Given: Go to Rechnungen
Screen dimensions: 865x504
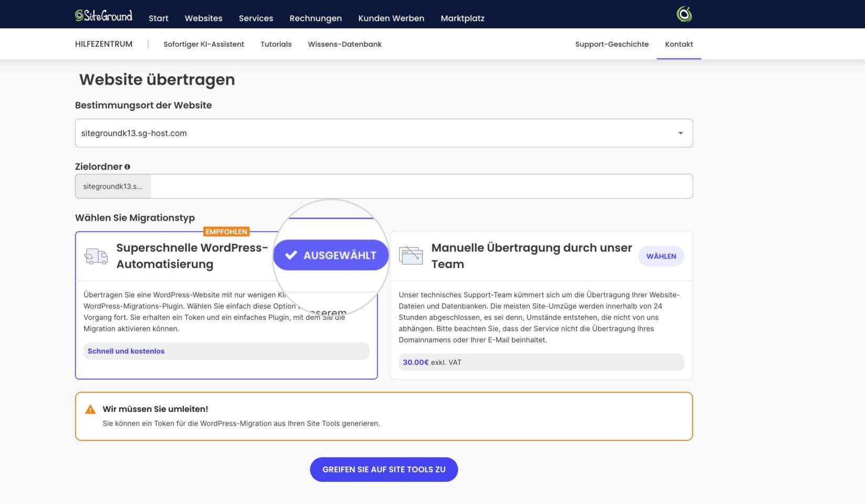Looking at the screenshot, I should [x=315, y=18].
